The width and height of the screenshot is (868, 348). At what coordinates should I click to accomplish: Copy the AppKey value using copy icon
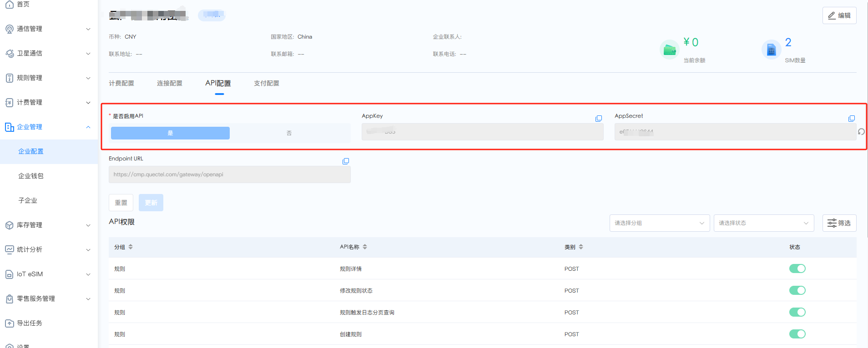(599, 119)
